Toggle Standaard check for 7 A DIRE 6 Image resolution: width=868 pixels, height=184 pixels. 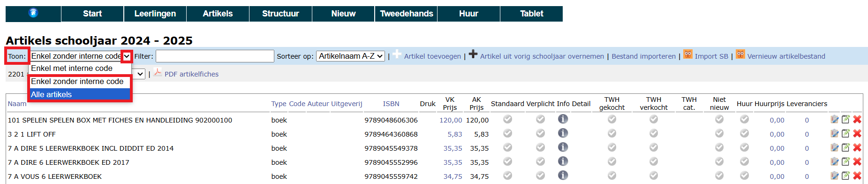point(507,162)
